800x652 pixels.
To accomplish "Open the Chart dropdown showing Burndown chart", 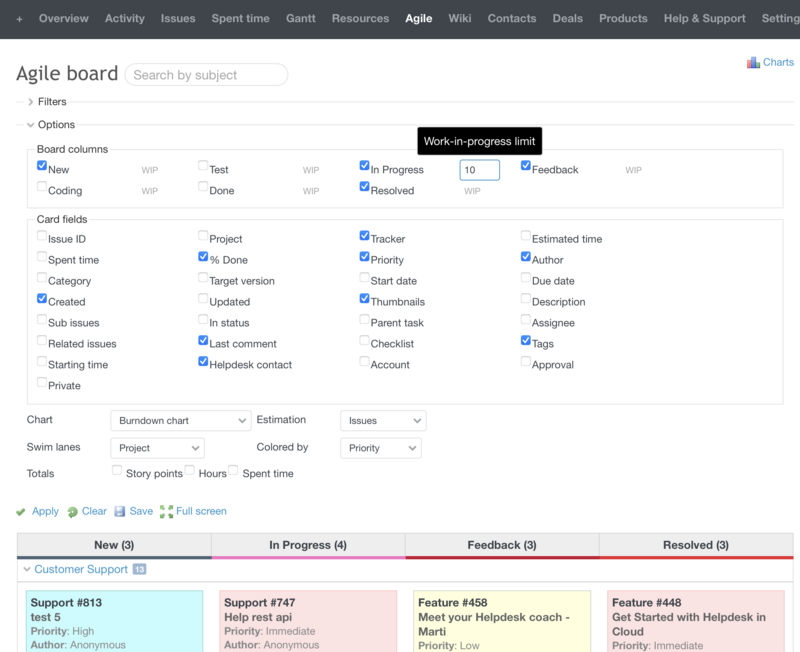I will click(x=181, y=420).
